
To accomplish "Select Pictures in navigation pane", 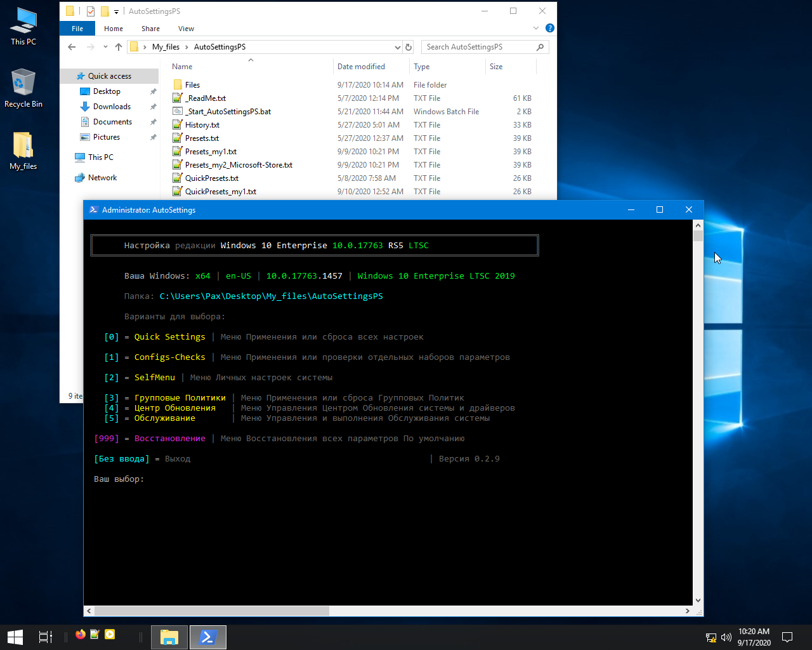I will point(107,137).
